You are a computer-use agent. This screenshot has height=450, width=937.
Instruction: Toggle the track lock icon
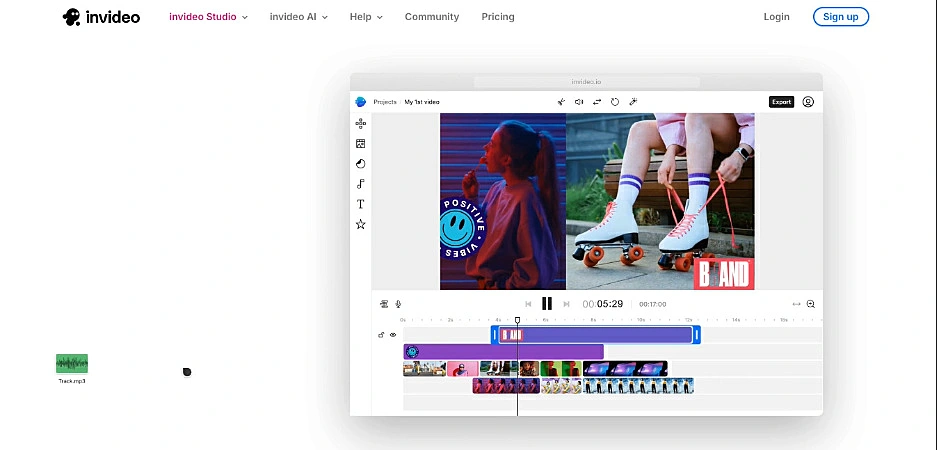click(381, 335)
